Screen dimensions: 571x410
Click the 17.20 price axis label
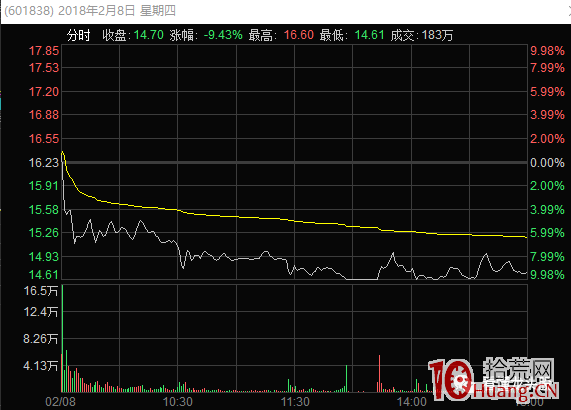(x=44, y=92)
